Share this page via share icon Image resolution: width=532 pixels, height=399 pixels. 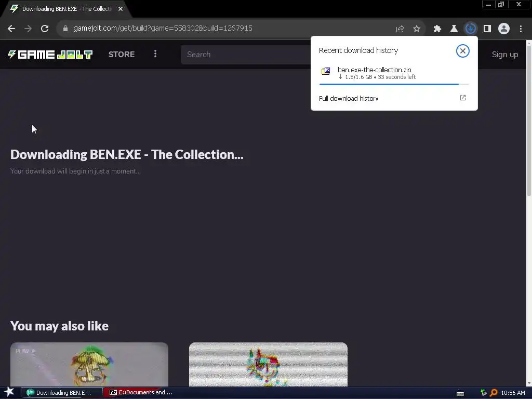coord(400,29)
